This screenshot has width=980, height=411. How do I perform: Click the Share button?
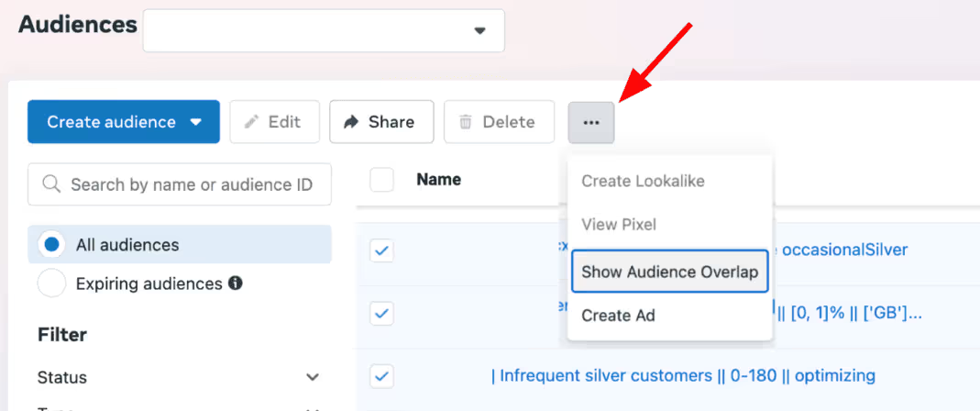coord(381,122)
